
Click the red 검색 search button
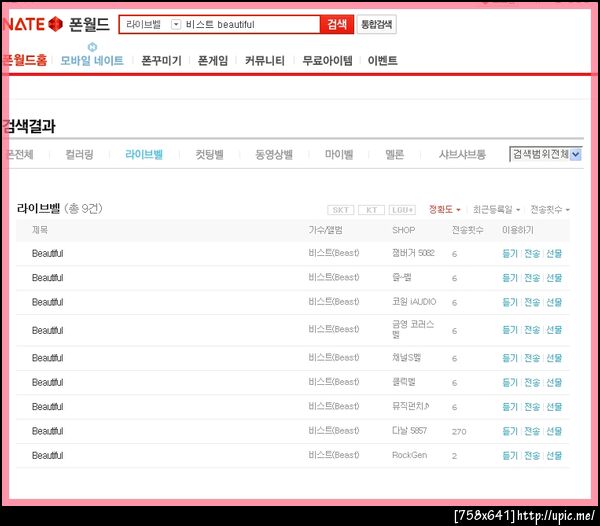tap(337, 25)
